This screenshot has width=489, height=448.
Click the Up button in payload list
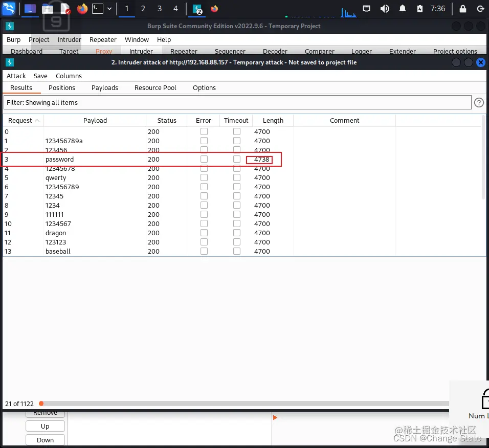[x=45, y=426]
